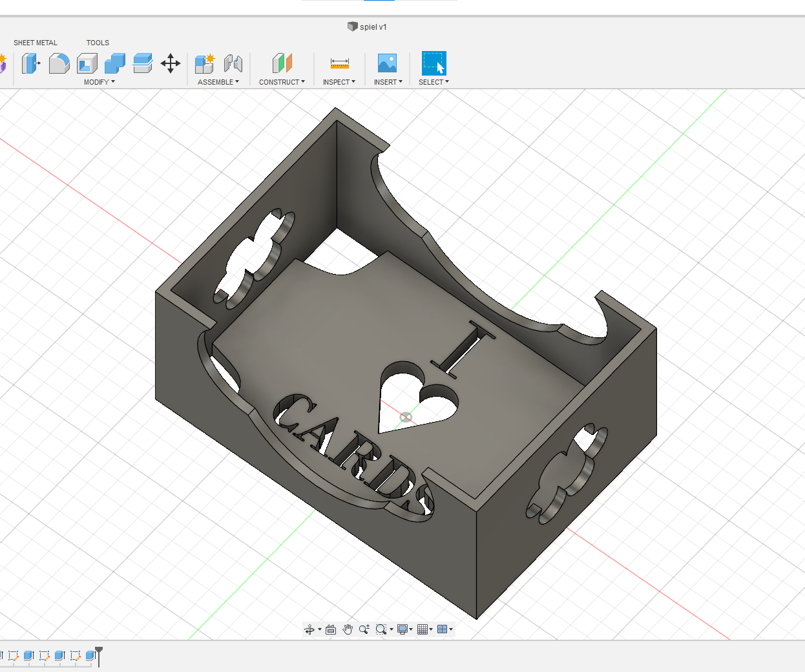Open the MODIFY dropdown menu

click(98, 82)
